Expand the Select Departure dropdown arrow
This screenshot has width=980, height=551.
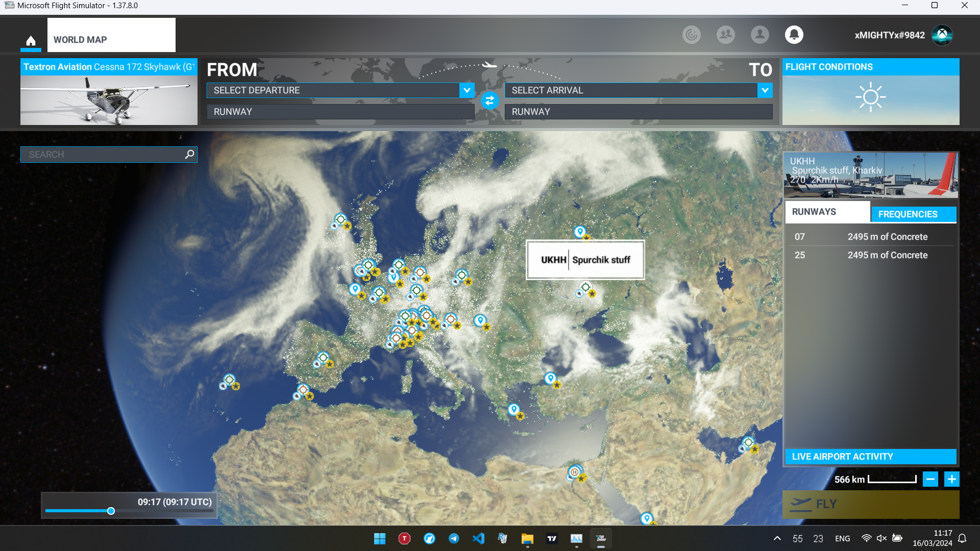(x=467, y=90)
